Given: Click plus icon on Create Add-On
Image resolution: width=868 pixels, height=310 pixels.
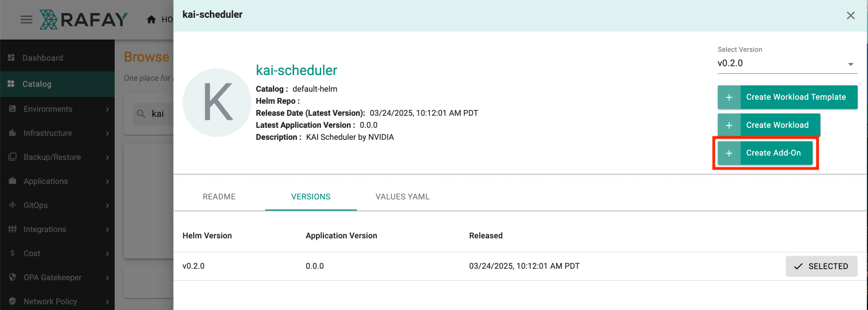Looking at the screenshot, I should point(729,153).
